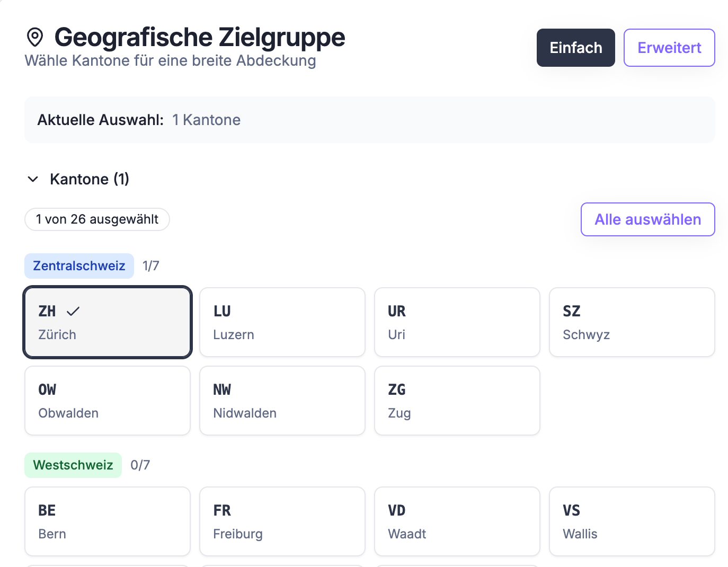
Task: Select the BE Bern canton
Action: 108,521
